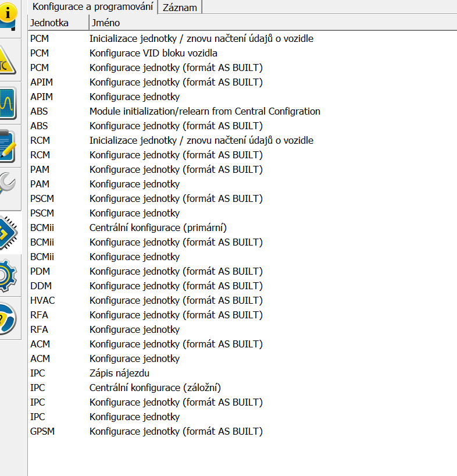Image resolution: width=457 pixels, height=476 pixels.
Task: Select IPC Centrální konfigurace (záložní) row
Action: [x=155, y=388]
